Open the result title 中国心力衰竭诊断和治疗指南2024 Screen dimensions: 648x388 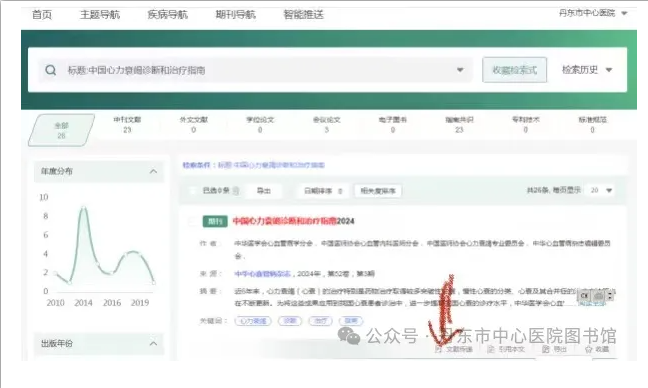(293, 221)
